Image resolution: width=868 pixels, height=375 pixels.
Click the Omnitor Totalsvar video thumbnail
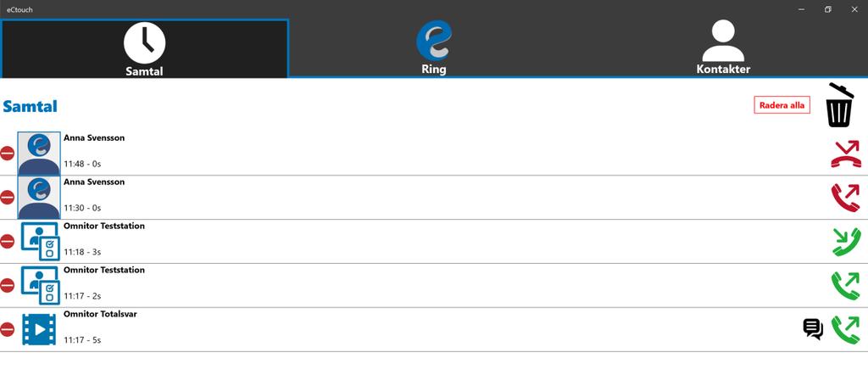click(39, 329)
